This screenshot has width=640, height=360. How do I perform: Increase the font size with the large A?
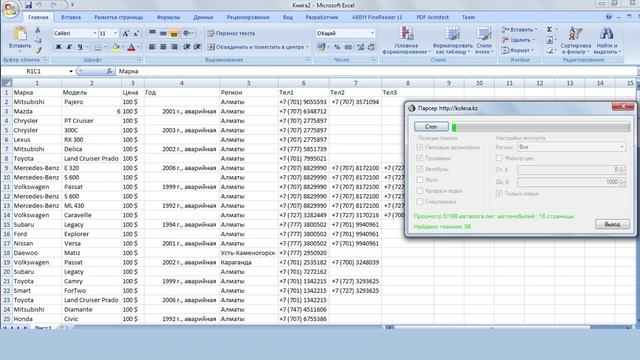click(126, 33)
